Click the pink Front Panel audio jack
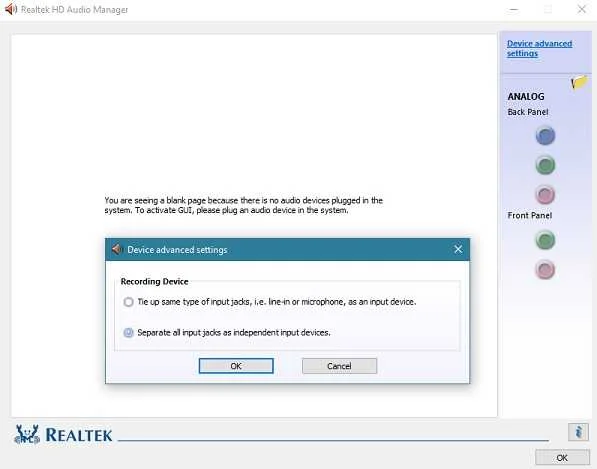This screenshot has width=597, height=469. pyautogui.click(x=545, y=270)
